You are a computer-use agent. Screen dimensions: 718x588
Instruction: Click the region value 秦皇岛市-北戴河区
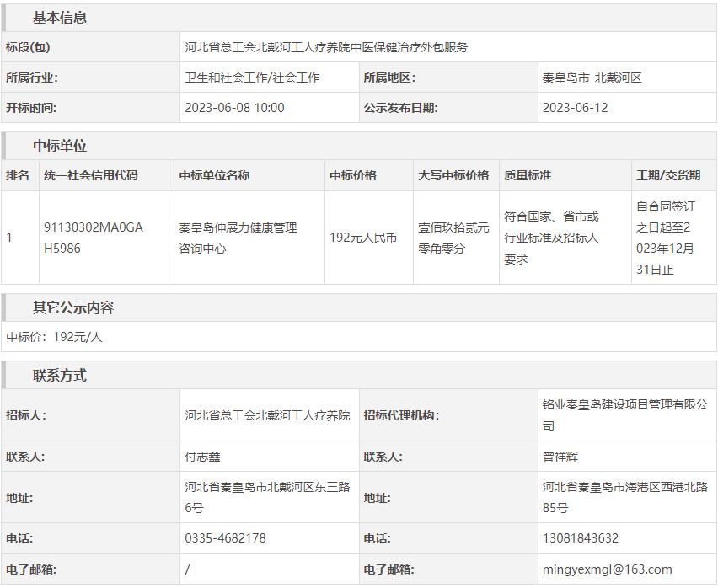coord(592,78)
